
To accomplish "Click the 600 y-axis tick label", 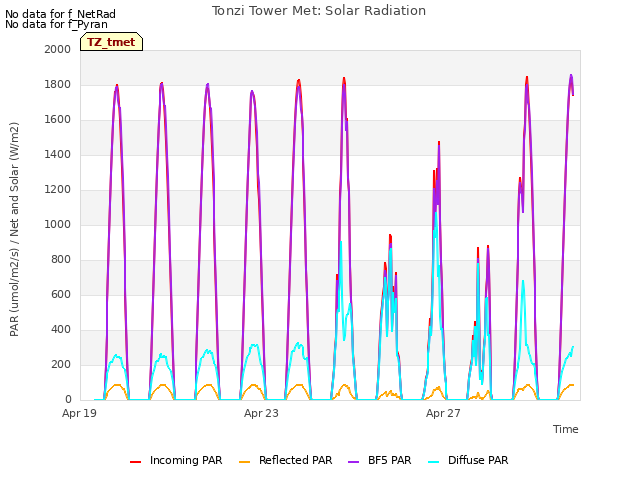I will (61, 294).
